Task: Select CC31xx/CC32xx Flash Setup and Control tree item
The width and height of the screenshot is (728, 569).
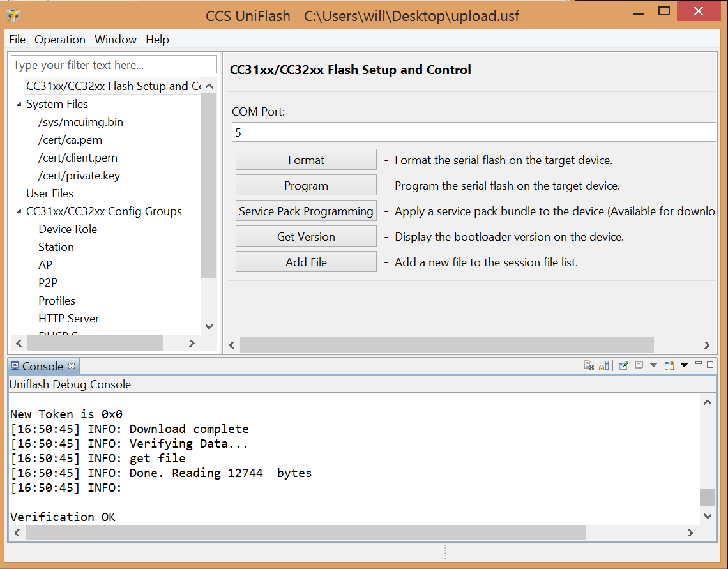Action: point(113,86)
